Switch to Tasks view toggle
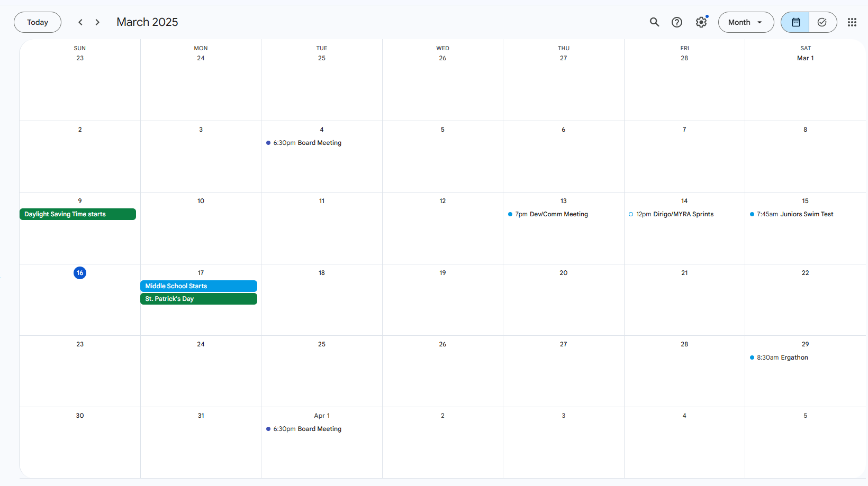This screenshot has height=486, width=868. pyautogui.click(x=822, y=22)
